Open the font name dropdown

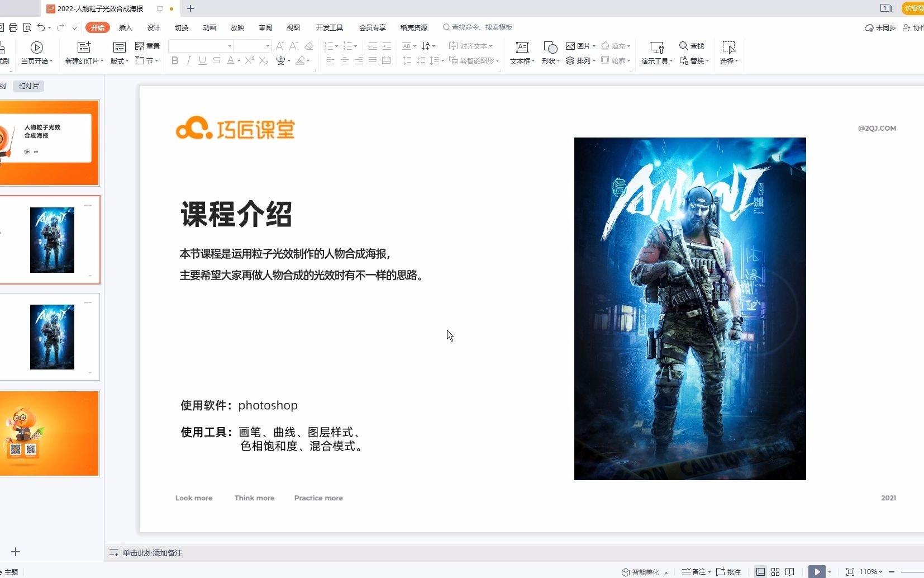coord(230,46)
